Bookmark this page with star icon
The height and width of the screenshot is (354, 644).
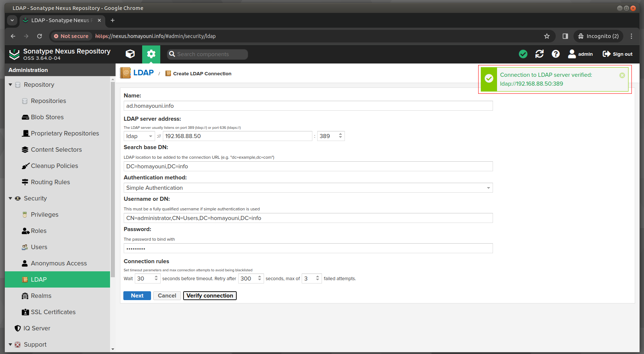pyautogui.click(x=547, y=36)
